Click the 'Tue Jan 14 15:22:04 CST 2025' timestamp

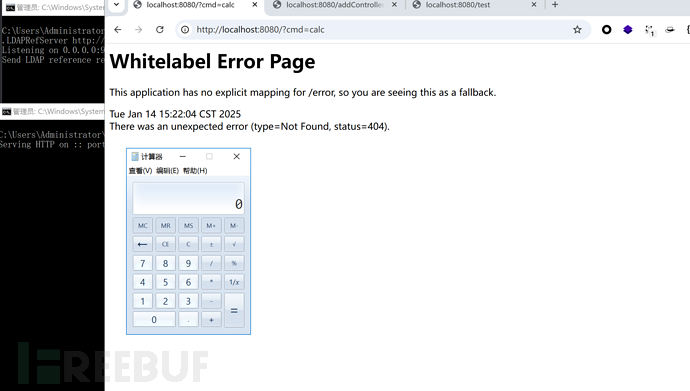[x=175, y=114]
